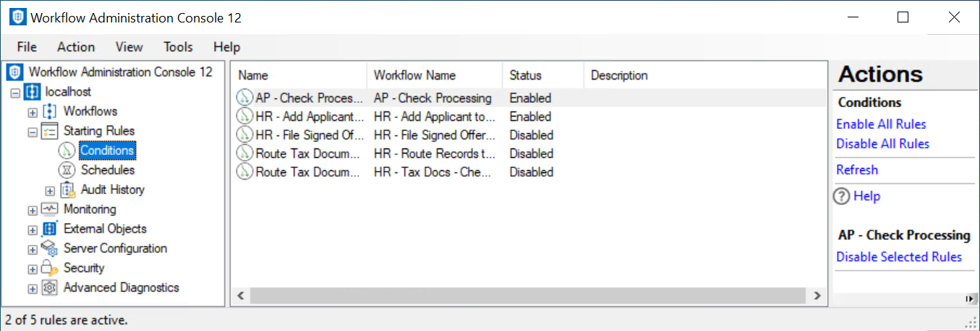Click the Workflows node icon in tree

pyautogui.click(x=50, y=112)
